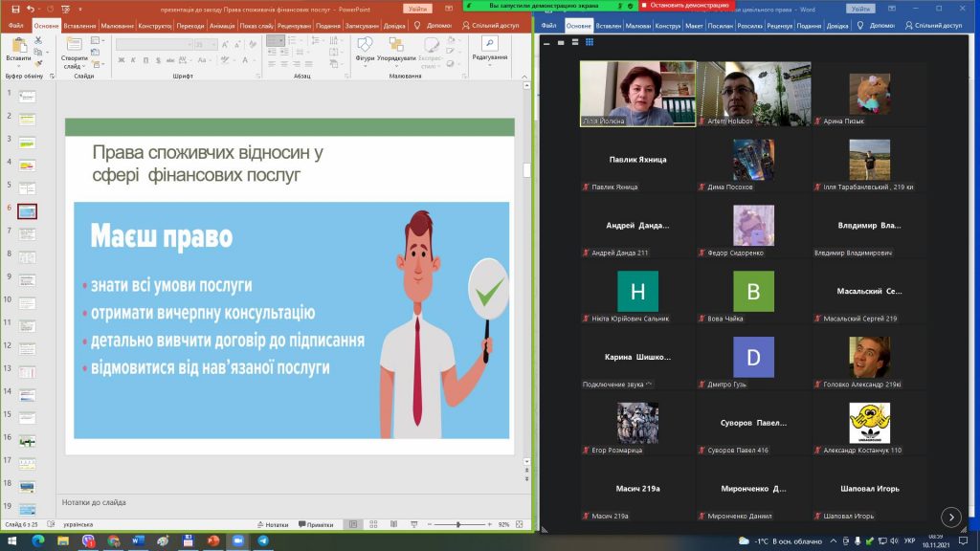The width and height of the screenshot is (980, 551).
Task: Select slide 7 thumbnail in slide panel
Action: coord(27,234)
